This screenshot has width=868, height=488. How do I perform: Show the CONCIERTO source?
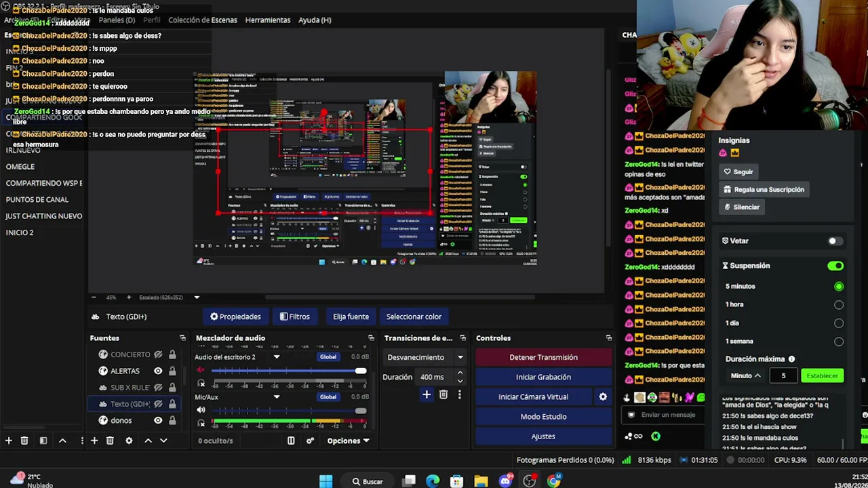tap(158, 354)
